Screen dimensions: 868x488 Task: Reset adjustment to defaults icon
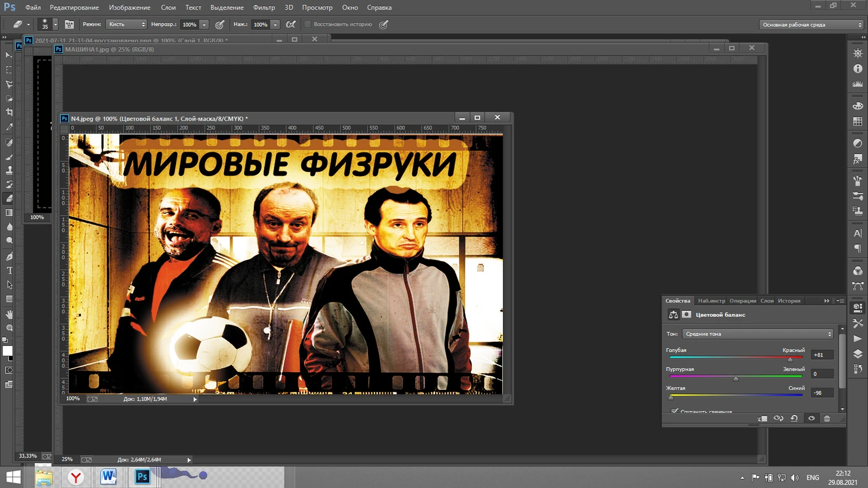pos(794,418)
